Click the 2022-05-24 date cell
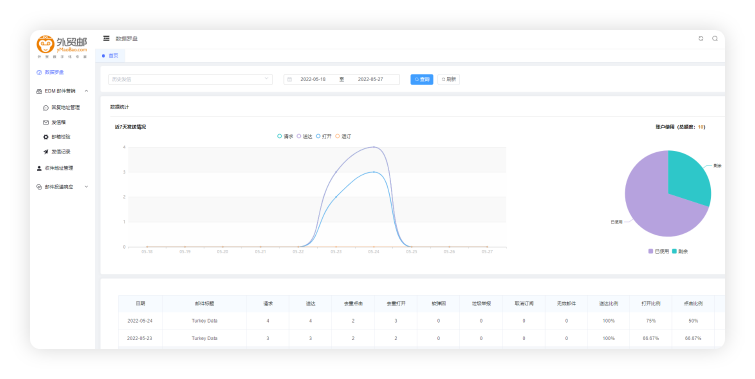This screenshot has height=379, width=755. [140, 321]
